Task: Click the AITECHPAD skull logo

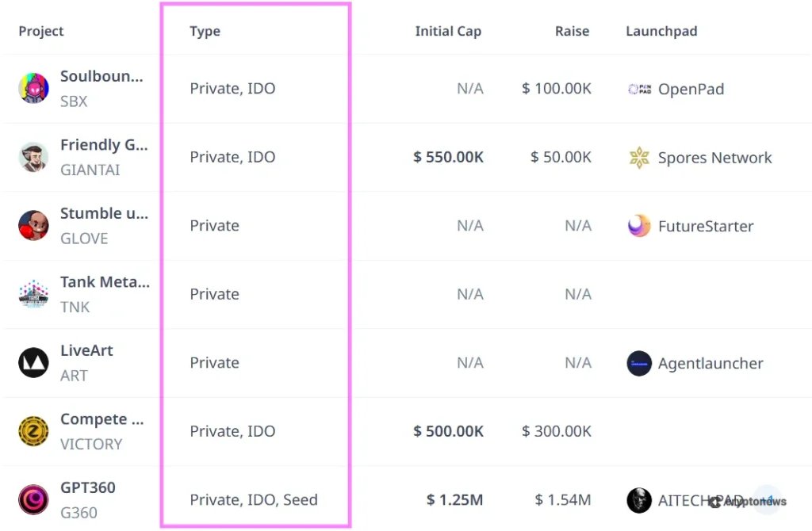Action: tap(638, 500)
